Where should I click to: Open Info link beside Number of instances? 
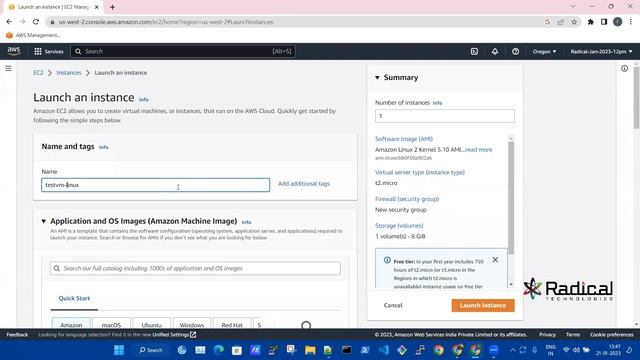click(x=437, y=103)
